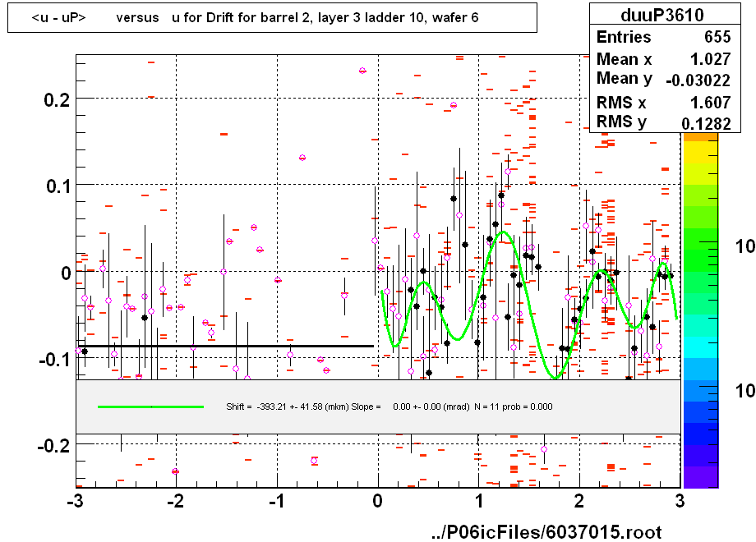Click the RMS x 1.607 stats row
The width and height of the screenshot is (756, 542).
663,102
